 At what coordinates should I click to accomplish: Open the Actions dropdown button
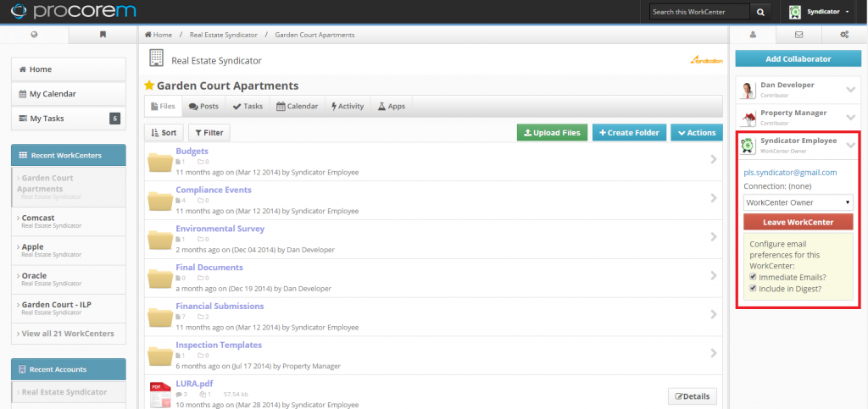click(x=697, y=133)
